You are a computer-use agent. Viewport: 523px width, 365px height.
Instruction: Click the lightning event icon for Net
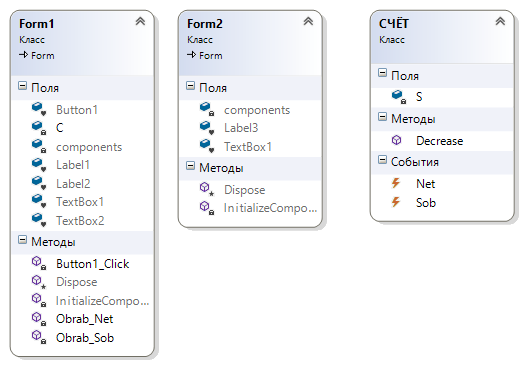(x=396, y=183)
